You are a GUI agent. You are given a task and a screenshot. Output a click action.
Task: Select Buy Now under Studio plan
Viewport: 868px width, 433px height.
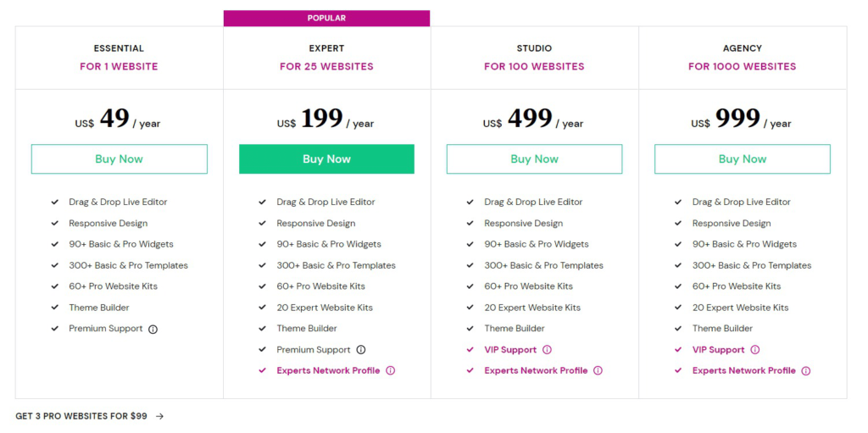pyautogui.click(x=534, y=159)
